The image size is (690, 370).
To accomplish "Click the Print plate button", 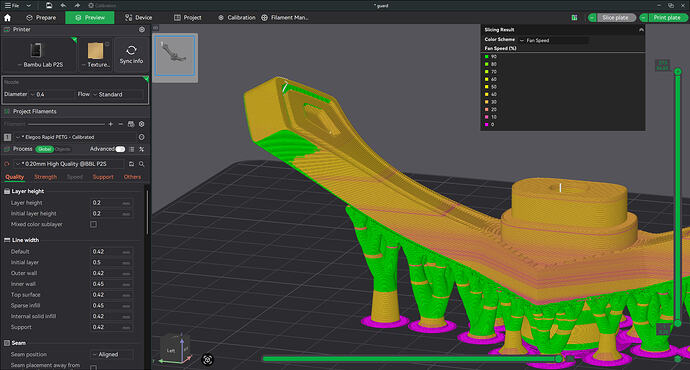I will [667, 18].
